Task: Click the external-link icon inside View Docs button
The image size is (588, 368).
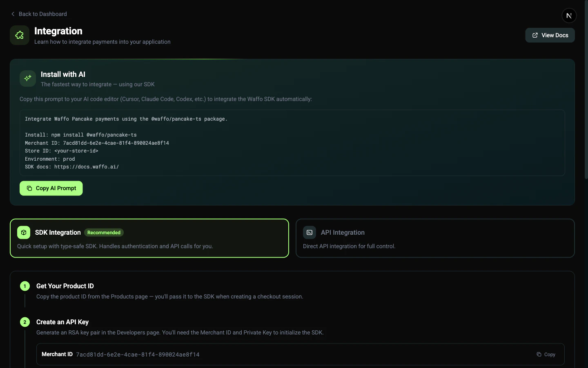Action: coord(535,35)
